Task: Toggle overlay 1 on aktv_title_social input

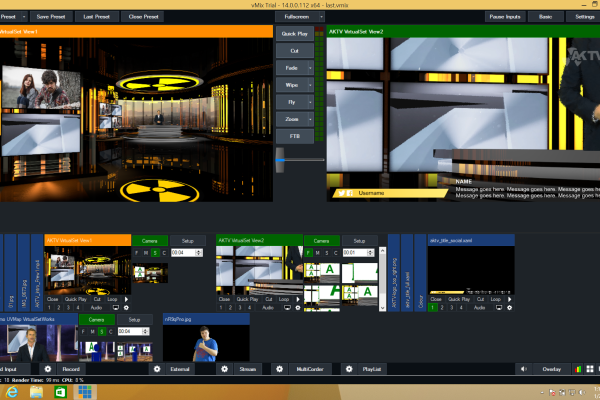Action: coord(432,307)
